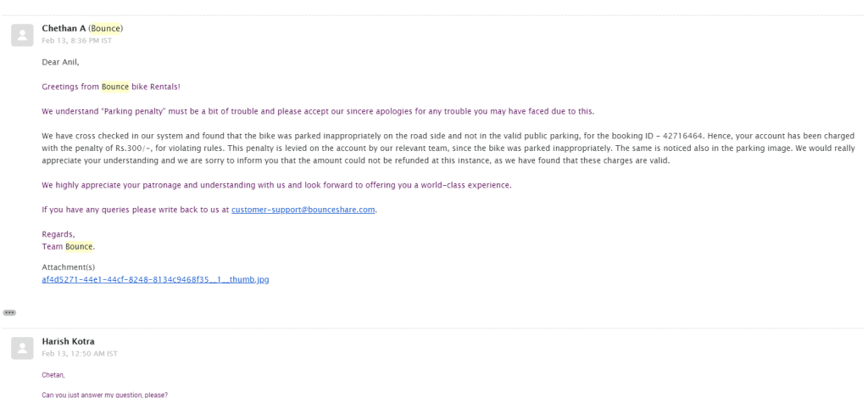868x398 pixels.
Task: Open the thumb.jpg attachment link
Action: coord(156,279)
